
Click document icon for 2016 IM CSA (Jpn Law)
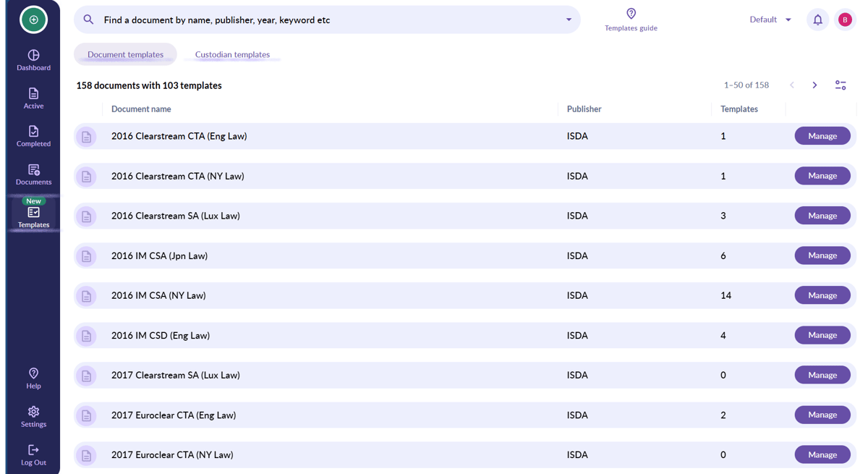pos(86,255)
